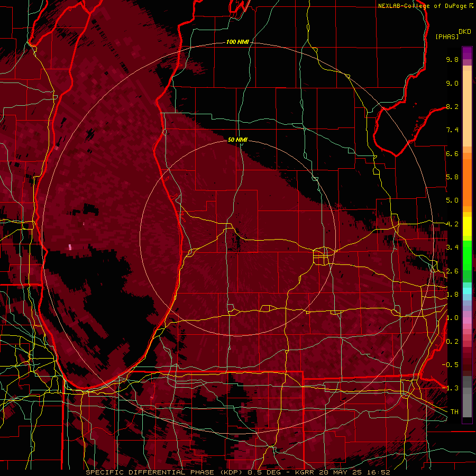476x476 pixels.
Task: Pick the cyan segment of the color bar
Action: coord(467,291)
